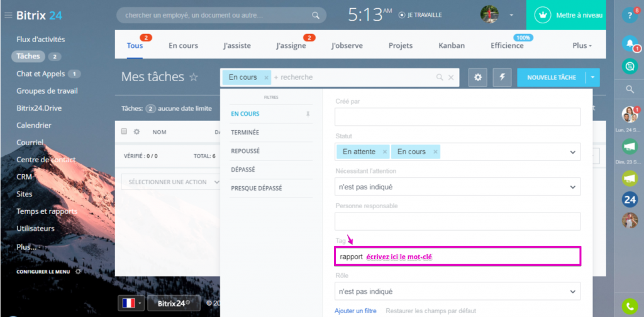Image resolution: width=644 pixels, height=317 pixels.
Task: Open the notifications bell icon
Action: click(630, 43)
